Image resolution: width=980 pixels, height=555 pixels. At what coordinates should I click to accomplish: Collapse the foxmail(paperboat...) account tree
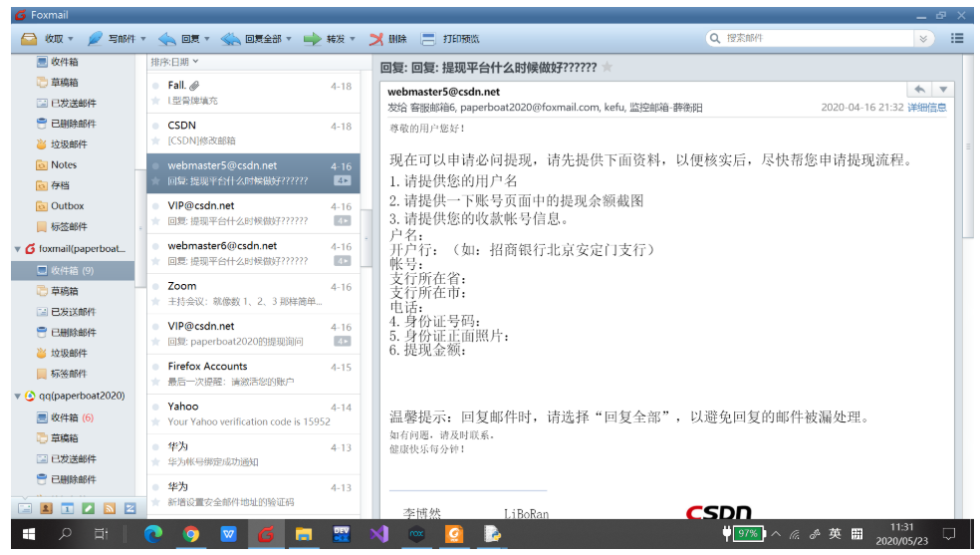(x=18, y=249)
